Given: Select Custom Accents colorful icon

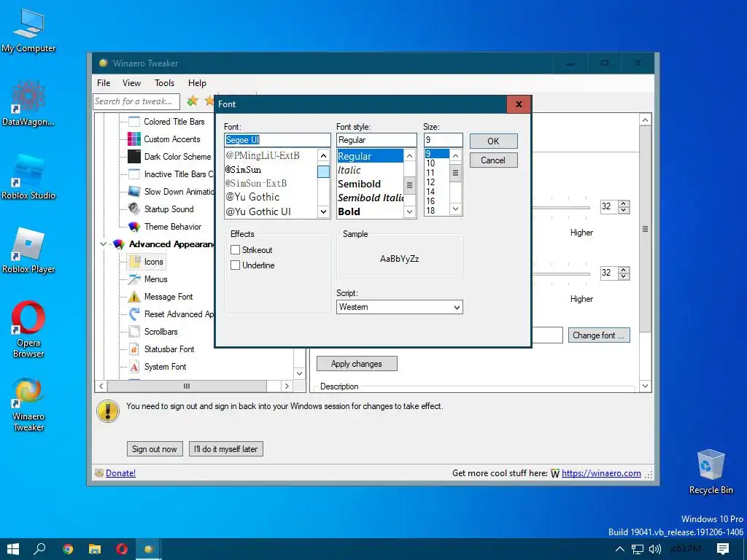Looking at the screenshot, I should coord(134,139).
